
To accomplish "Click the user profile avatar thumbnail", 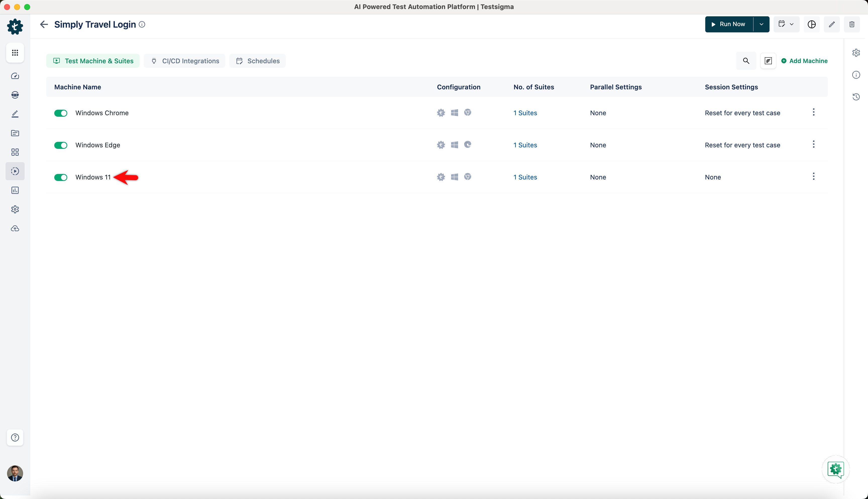I will click(15, 473).
